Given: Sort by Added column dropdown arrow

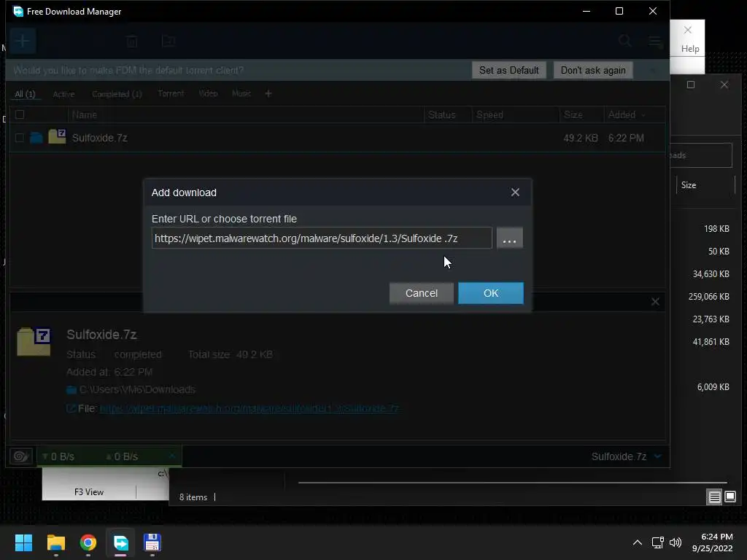Looking at the screenshot, I should pos(643,115).
